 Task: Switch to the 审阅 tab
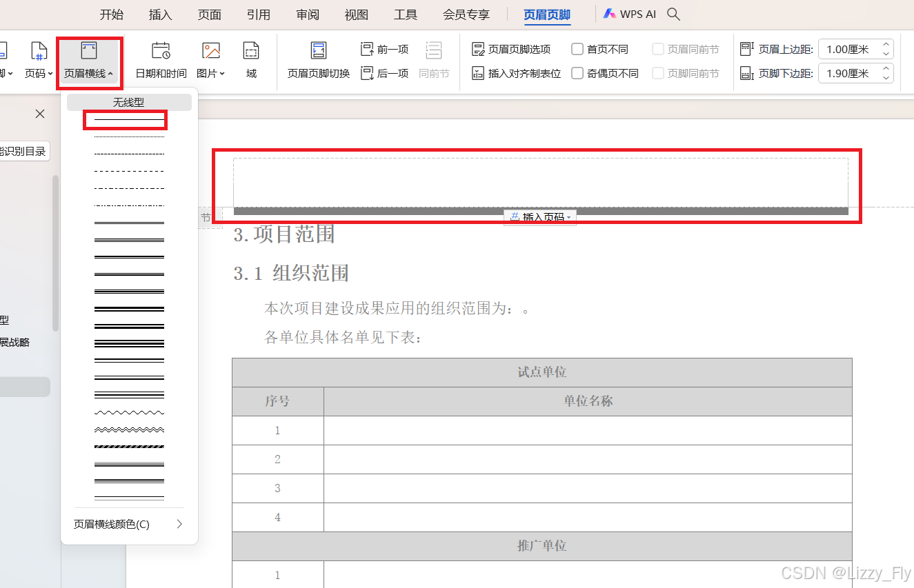click(308, 14)
